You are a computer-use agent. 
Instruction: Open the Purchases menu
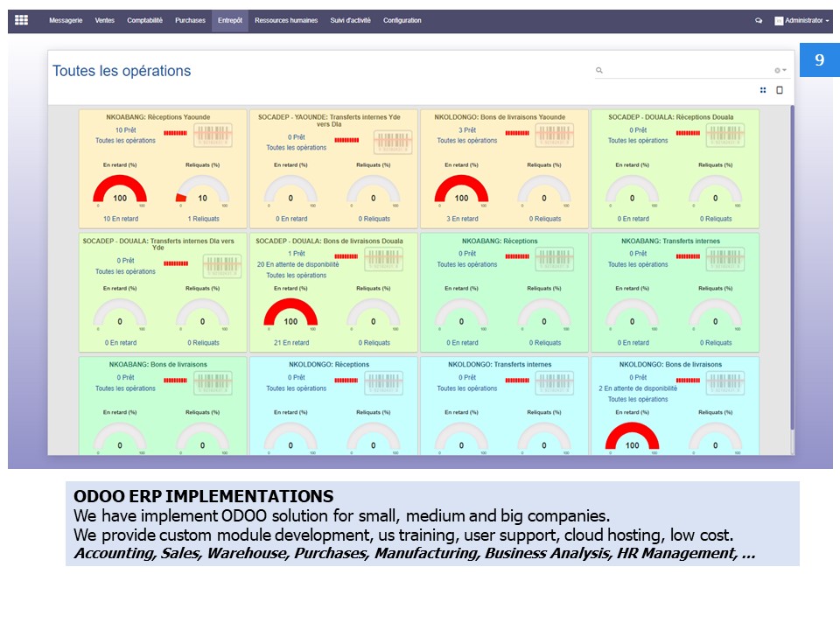coord(190,20)
